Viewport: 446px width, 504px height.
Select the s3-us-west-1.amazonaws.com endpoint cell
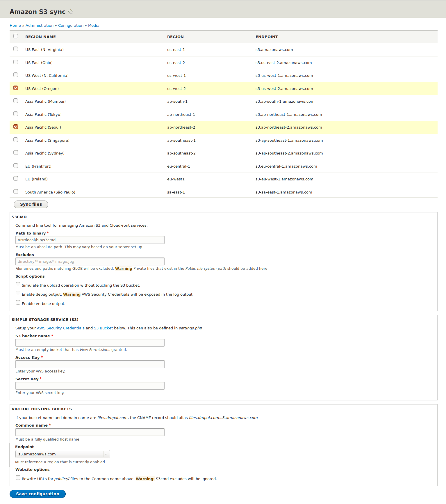(x=284, y=76)
